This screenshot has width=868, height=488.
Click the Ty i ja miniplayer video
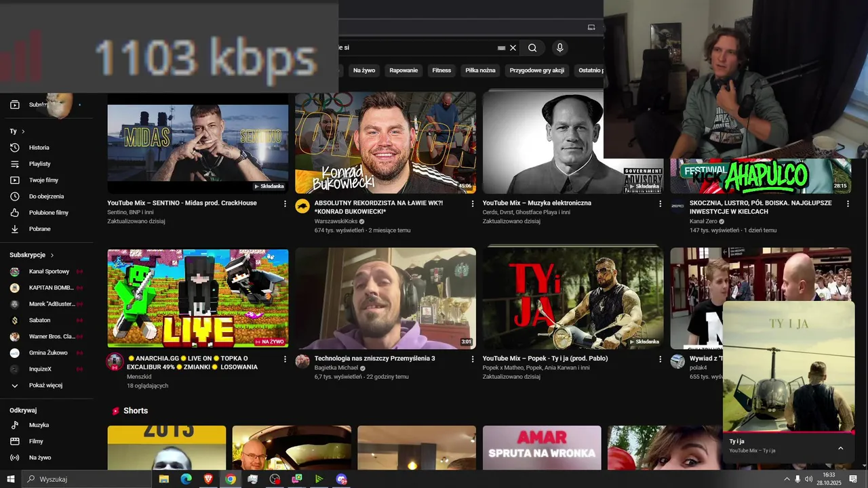pos(789,366)
